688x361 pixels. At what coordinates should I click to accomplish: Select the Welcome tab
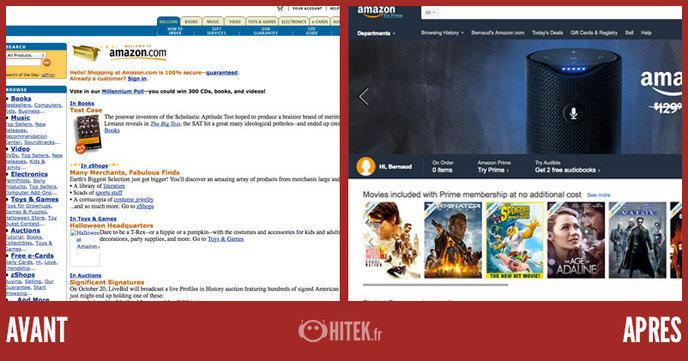point(168,21)
